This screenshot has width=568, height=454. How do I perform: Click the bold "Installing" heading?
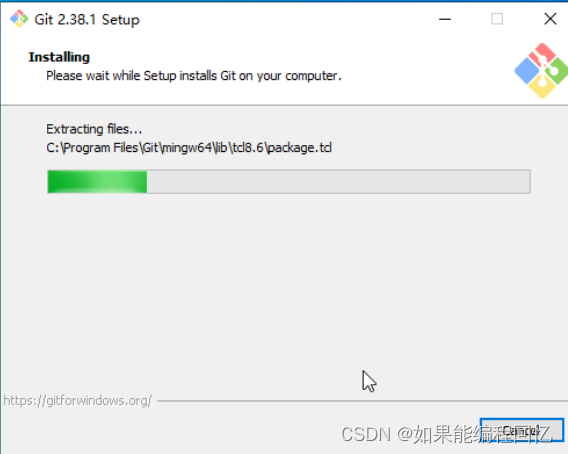pyautogui.click(x=59, y=57)
